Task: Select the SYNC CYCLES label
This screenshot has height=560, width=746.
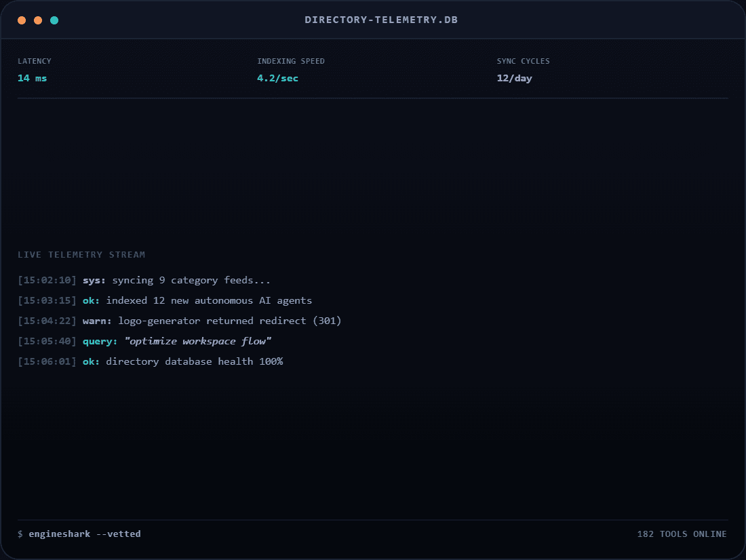Action: 524,61
